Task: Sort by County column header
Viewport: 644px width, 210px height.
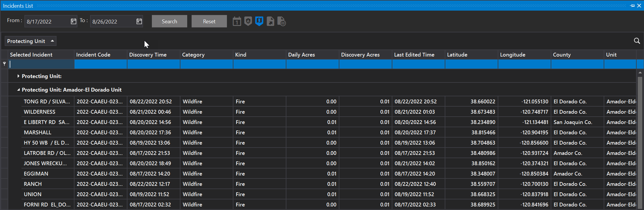Action: [562, 55]
